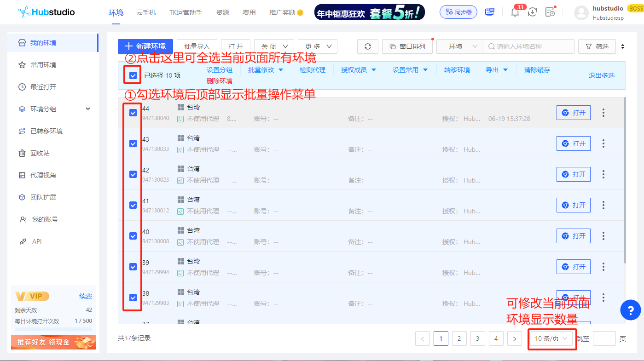This screenshot has height=361, width=644.
Task: Click the 批量导入 button
Action: click(x=197, y=46)
